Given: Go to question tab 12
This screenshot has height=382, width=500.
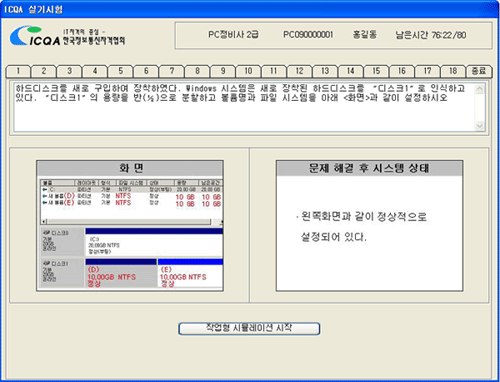Looking at the screenshot, I should 299,71.
